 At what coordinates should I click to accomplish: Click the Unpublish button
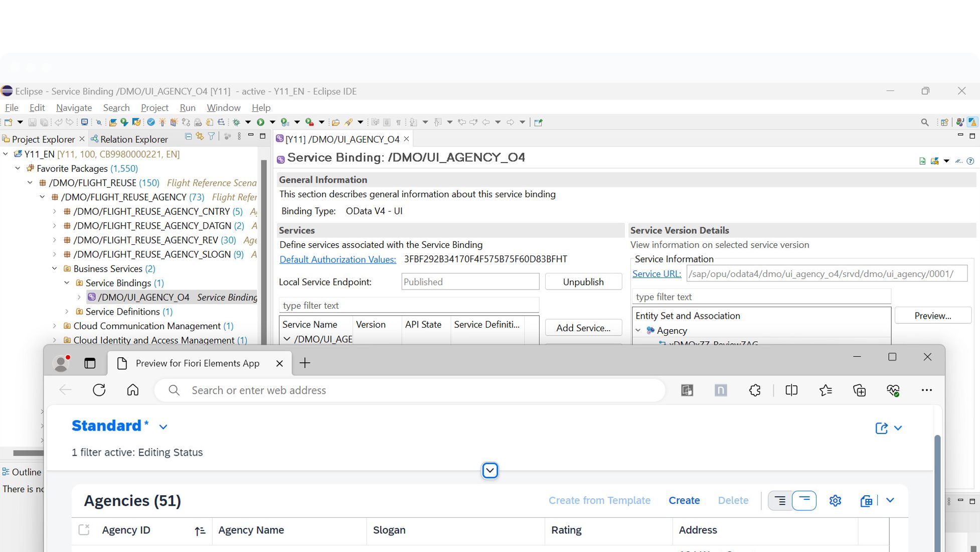[x=583, y=282]
